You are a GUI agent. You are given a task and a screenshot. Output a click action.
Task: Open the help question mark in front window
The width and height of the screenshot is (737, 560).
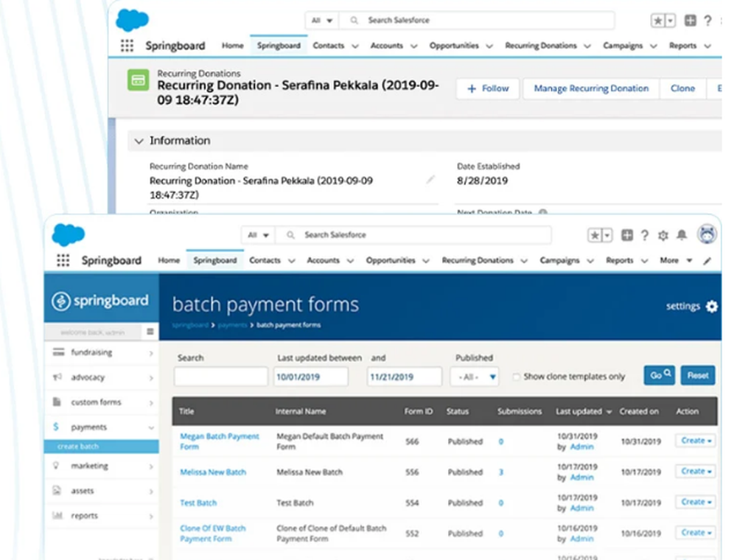pos(645,235)
